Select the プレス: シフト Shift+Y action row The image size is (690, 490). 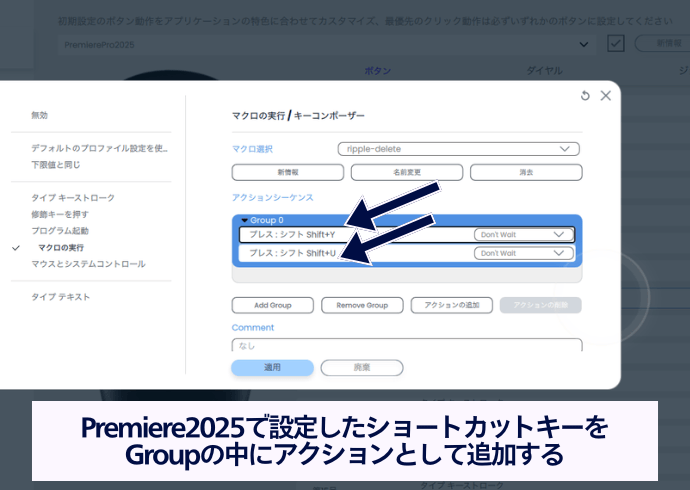(350, 234)
